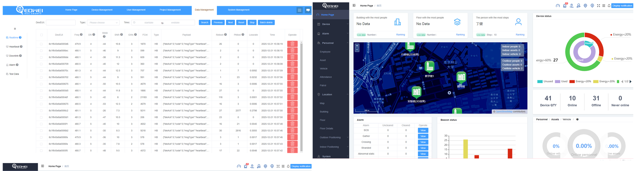Check the row for 8c1f643e8a0006ec
The width and height of the screenshot is (644, 171).
(41, 51)
